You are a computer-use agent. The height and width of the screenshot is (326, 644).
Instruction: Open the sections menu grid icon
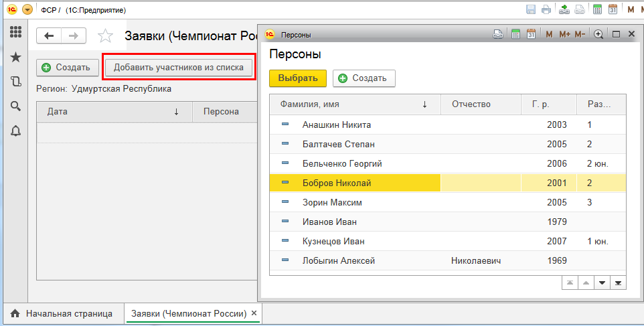(15, 31)
